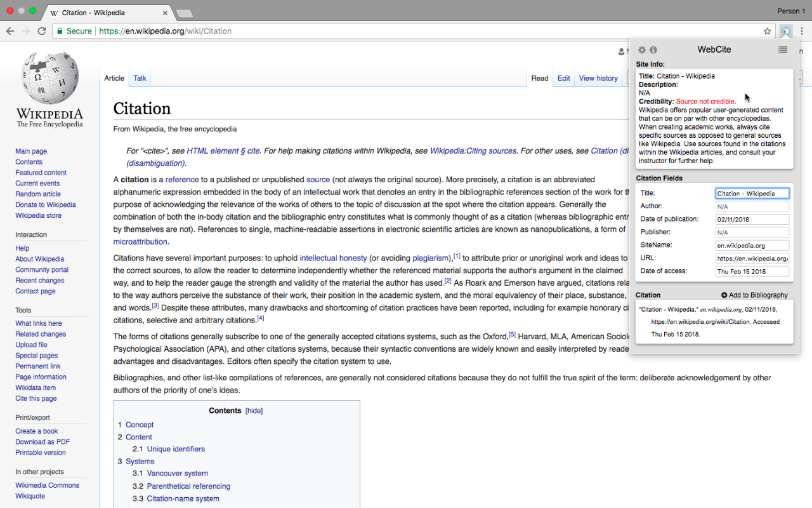Open the Edit tab
Screen dimensions: 812x508
564,78
